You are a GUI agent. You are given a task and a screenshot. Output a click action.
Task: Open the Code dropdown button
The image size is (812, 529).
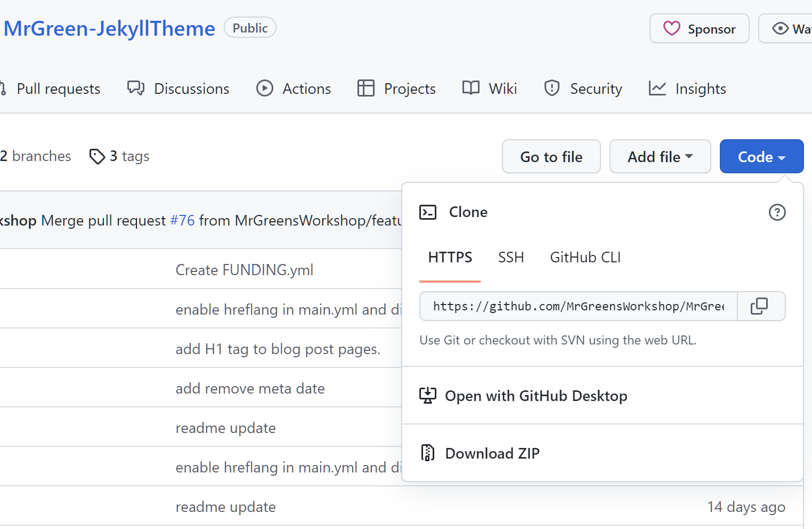coord(761,156)
